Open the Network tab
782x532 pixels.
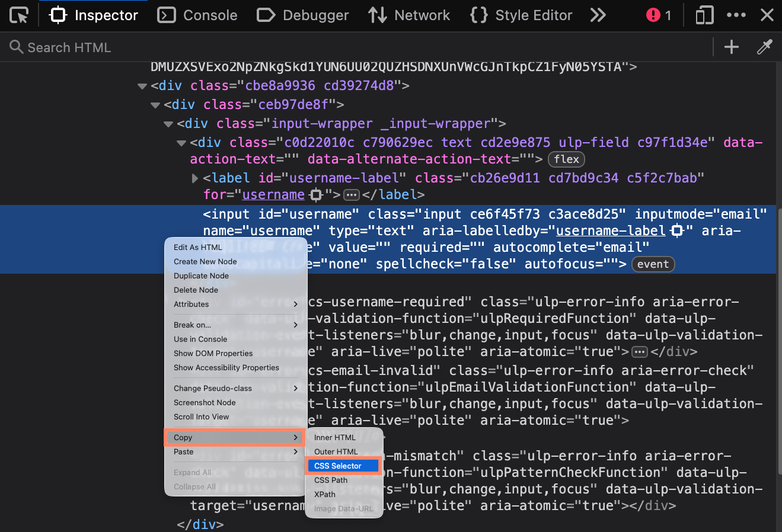(409, 15)
